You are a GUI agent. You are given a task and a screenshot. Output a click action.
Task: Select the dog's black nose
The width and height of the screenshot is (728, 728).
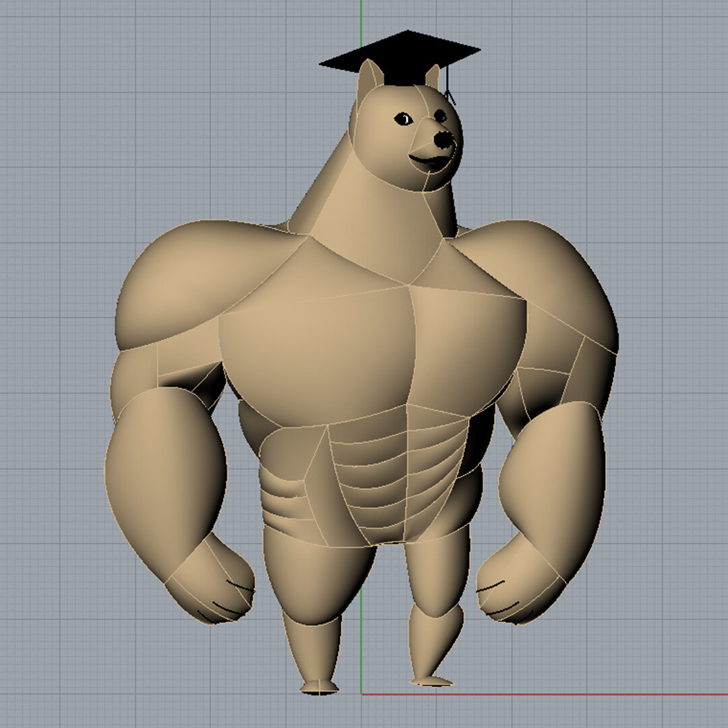pyautogui.click(x=444, y=140)
